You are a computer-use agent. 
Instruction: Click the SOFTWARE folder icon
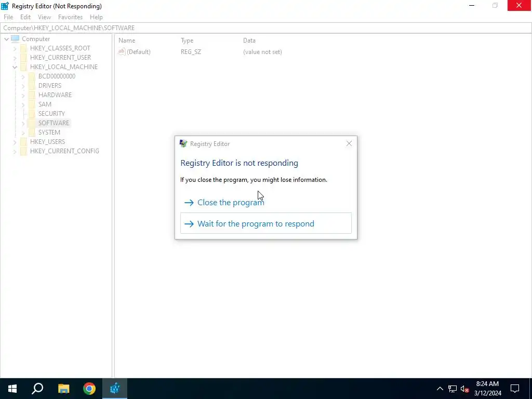[x=32, y=123]
